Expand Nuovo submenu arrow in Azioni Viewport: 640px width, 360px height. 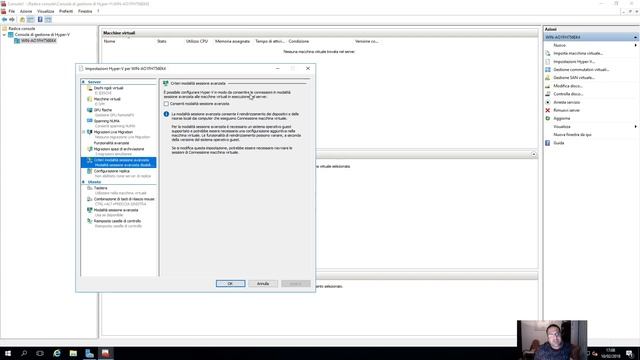[636, 45]
